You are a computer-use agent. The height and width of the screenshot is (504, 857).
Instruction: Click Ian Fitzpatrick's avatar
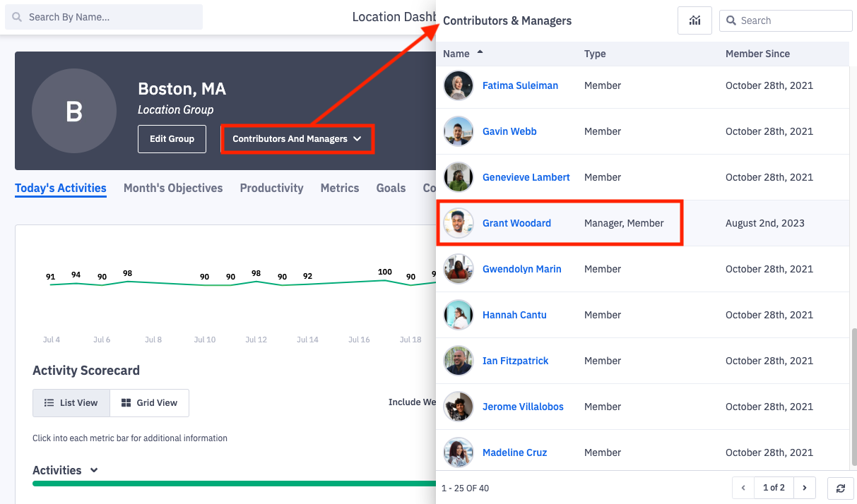pos(459,361)
